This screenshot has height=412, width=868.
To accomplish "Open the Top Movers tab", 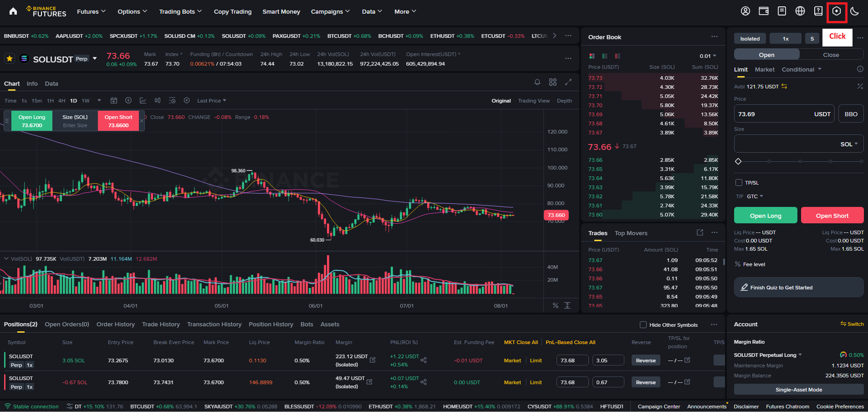I will tap(631, 233).
